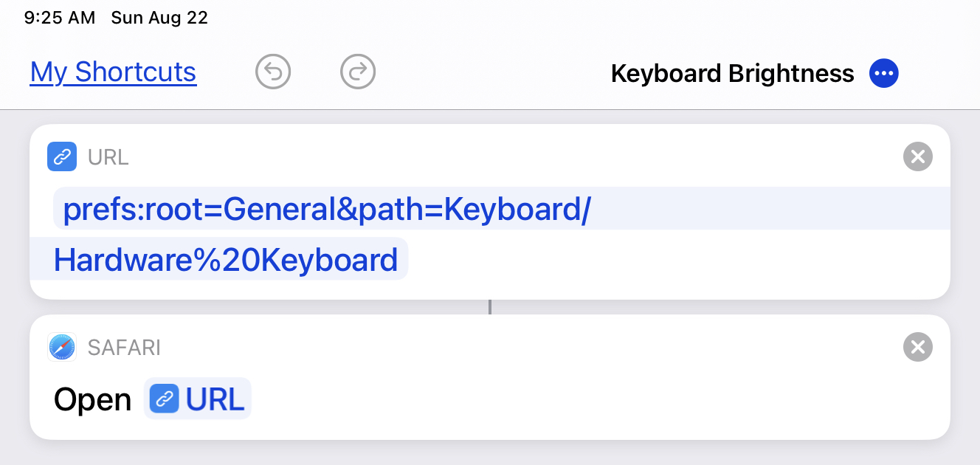
Task: Remove the URL action with X
Action: pos(917,156)
